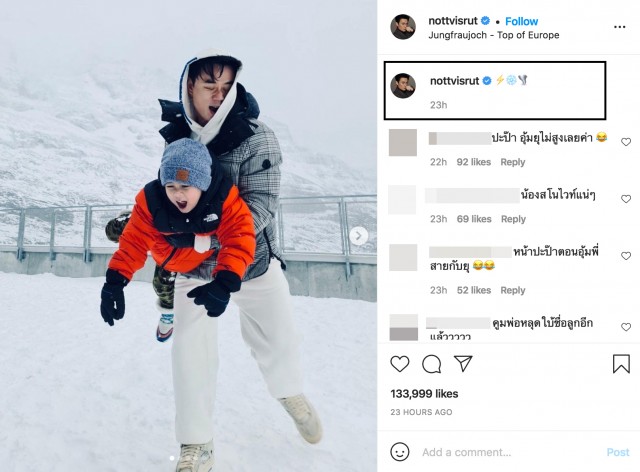Like the comment with 92 likes
This screenshot has width=640, height=472.
click(626, 142)
